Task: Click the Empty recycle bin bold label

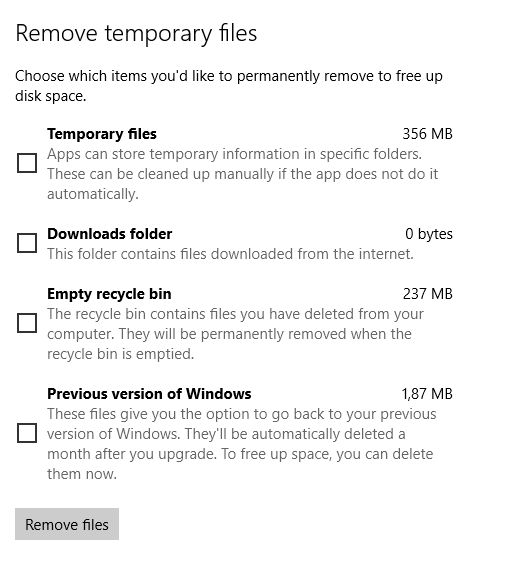Action: coord(109,294)
